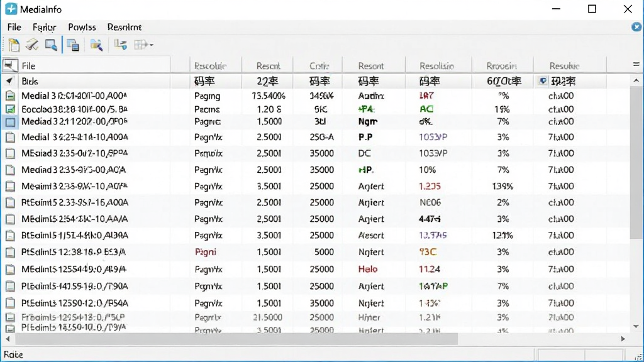644x362 pixels.
Task: Select the 'Audhx' cell
Action: click(x=371, y=96)
